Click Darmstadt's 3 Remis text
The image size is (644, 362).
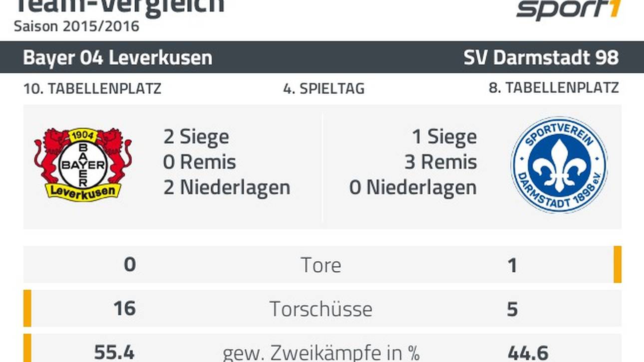[441, 162]
